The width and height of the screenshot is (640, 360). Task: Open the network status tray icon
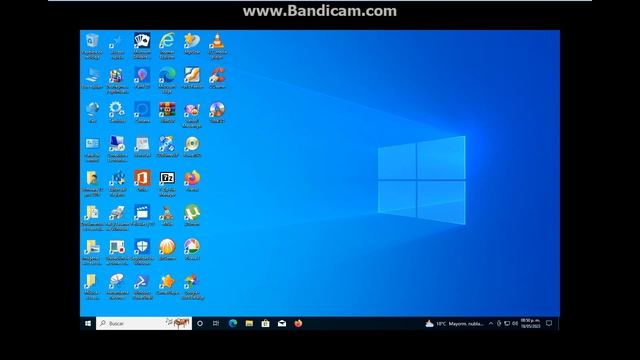click(x=507, y=324)
